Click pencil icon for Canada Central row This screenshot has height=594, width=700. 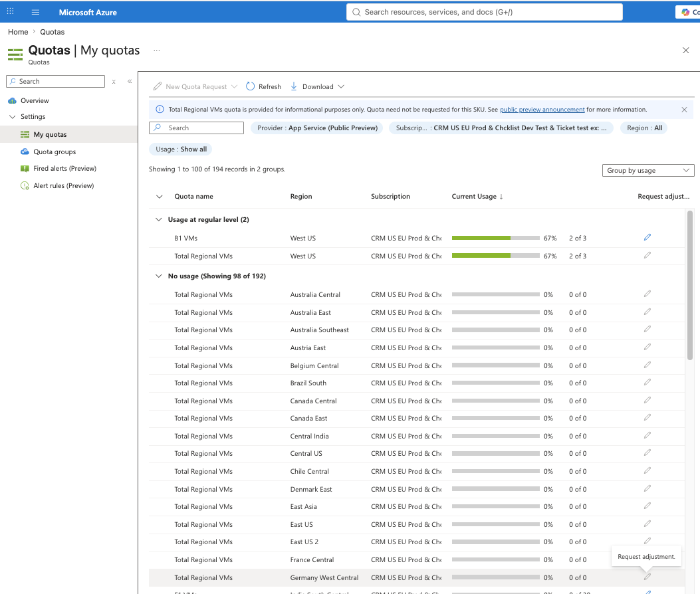tap(647, 400)
